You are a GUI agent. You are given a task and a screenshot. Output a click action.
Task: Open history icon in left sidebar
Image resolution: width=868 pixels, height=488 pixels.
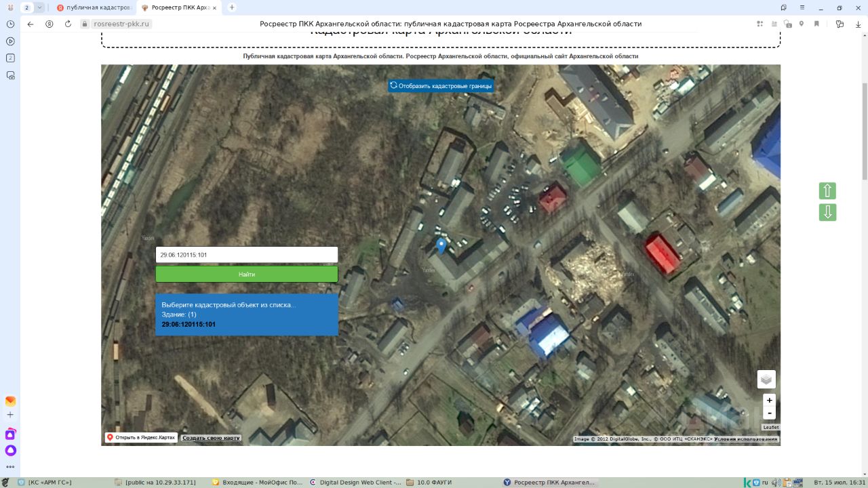[10, 24]
